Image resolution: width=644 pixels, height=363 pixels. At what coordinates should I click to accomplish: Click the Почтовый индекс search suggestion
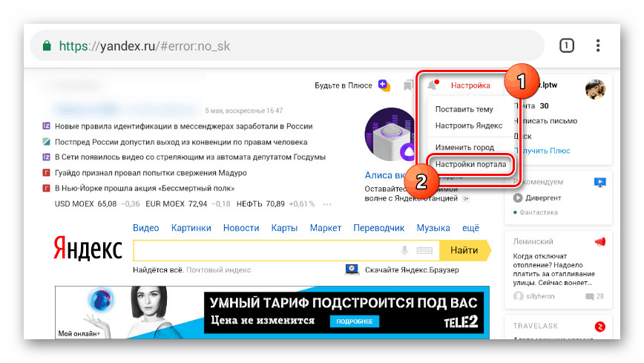click(x=218, y=270)
